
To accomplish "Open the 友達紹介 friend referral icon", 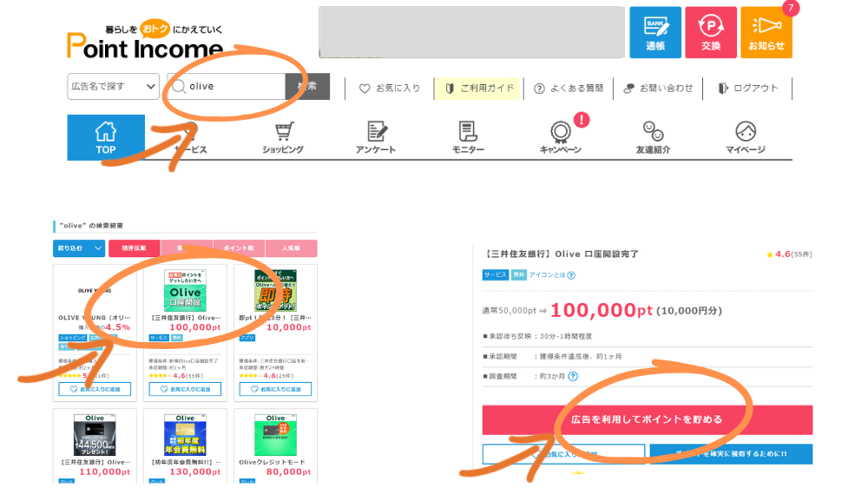I will pos(653,137).
